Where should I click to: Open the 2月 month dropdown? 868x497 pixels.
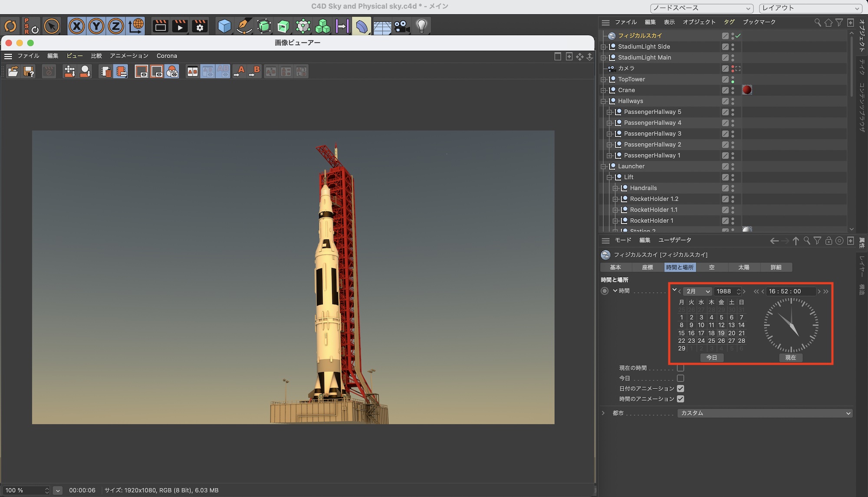pyautogui.click(x=697, y=291)
